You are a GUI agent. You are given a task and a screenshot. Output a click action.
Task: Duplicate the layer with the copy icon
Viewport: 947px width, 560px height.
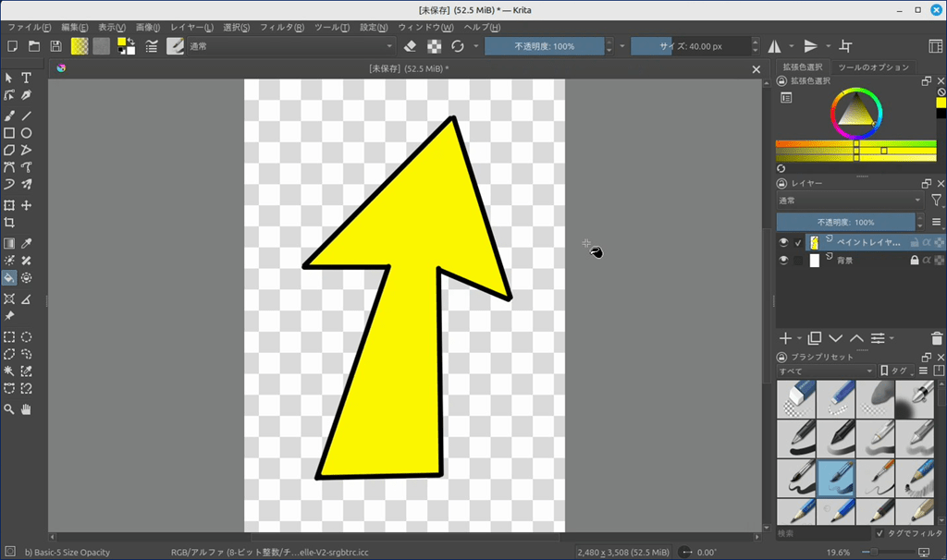[x=814, y=338]
